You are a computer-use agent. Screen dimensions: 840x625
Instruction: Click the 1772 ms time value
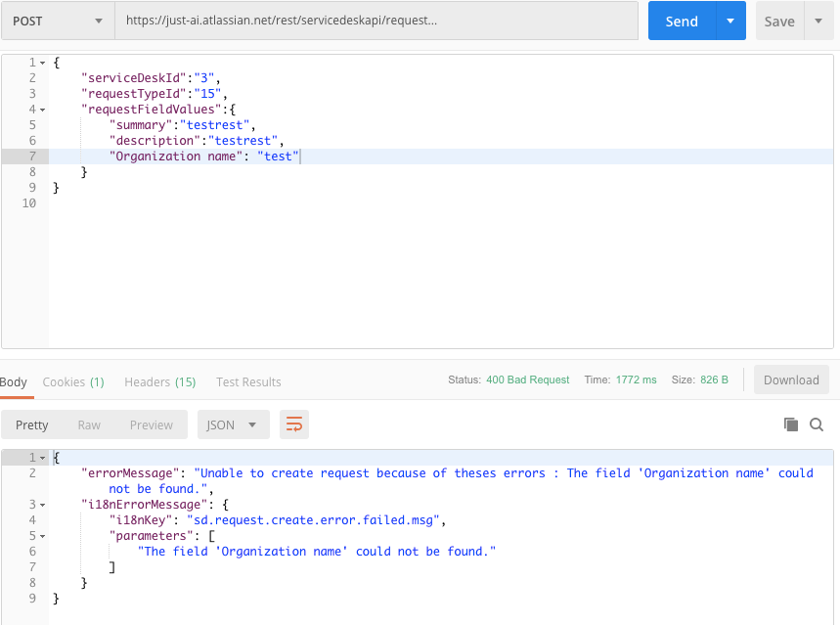[636, 379]
